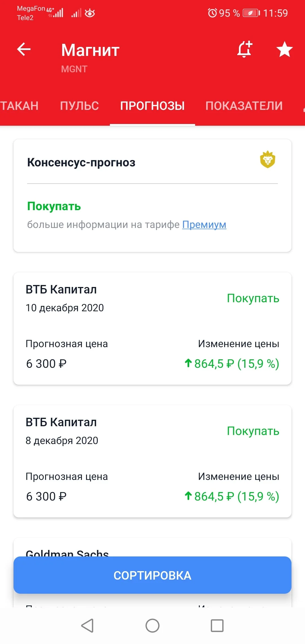Open the Android back navigation button
The width and height of the screenshot is (305, 644).
point(87,625)
